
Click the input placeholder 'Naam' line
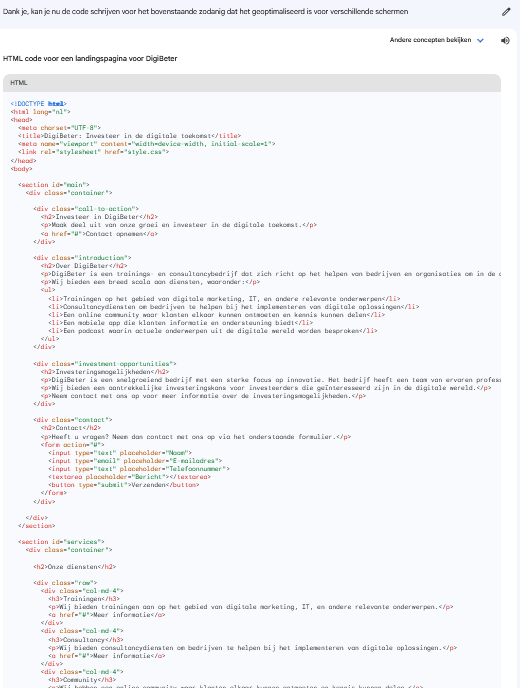[x=120, y=453]
